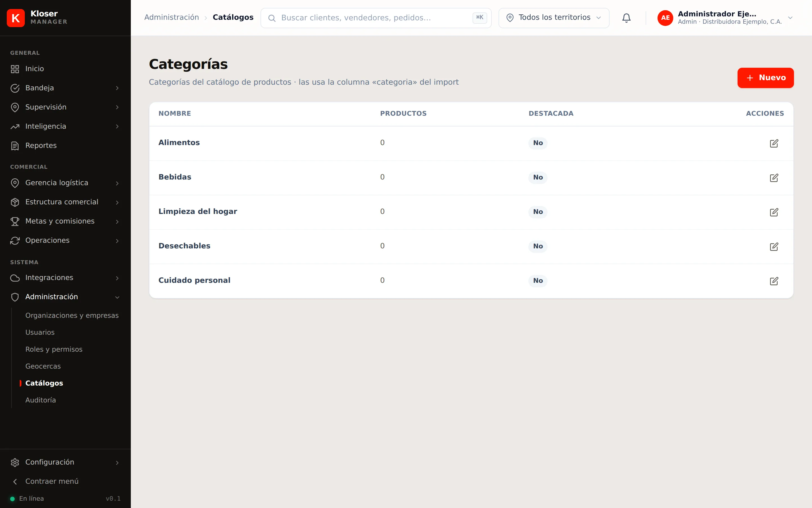The height and width of the screenshot is (508, 812).
Task: Click the Contraer menú arrow icon
Action: pos(15,481)
